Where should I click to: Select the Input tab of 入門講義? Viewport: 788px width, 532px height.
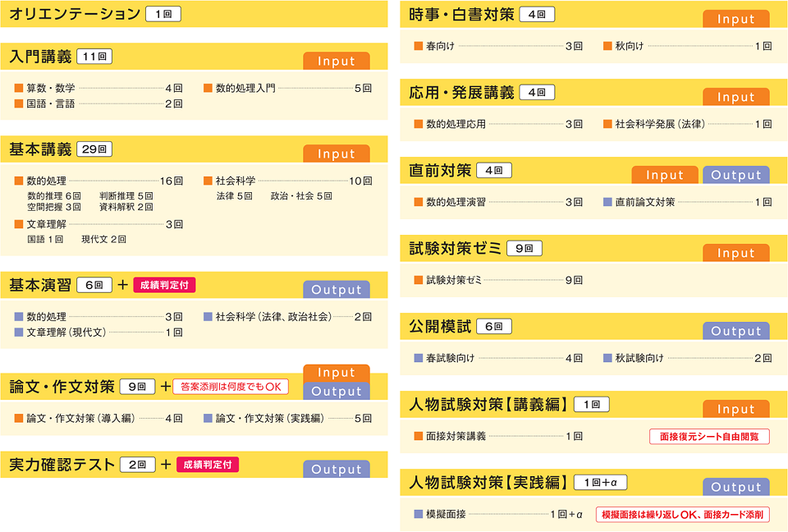pos(337,62)
